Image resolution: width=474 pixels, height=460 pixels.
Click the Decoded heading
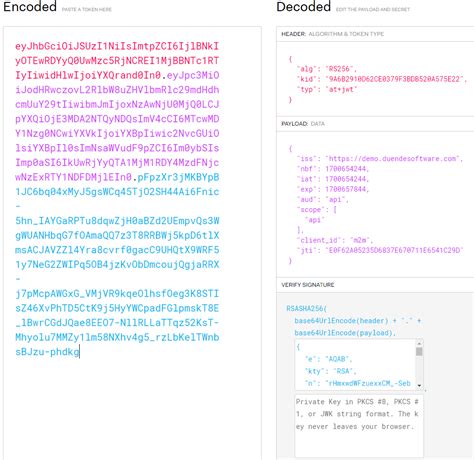[303, 7]
